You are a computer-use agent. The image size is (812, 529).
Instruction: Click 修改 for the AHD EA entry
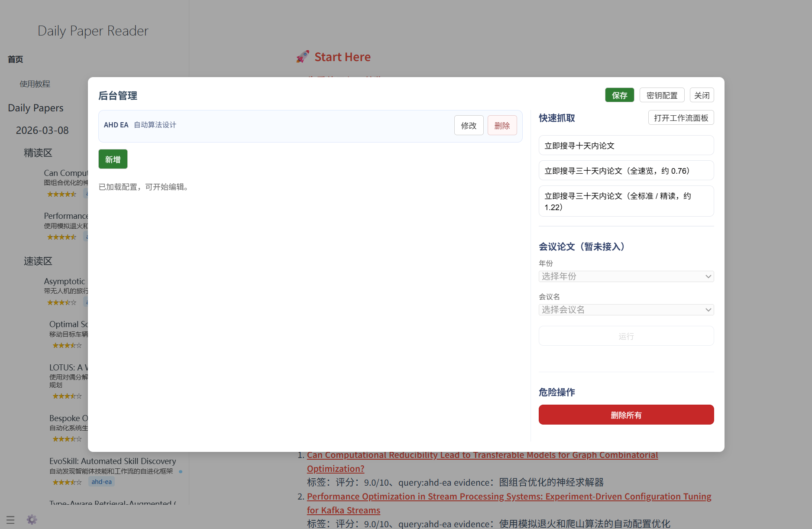(469, 126)
